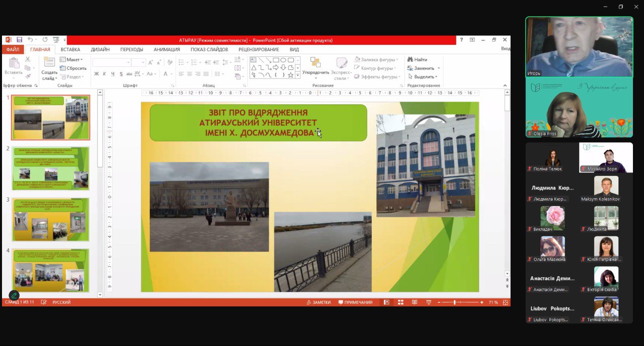This screenshot has height=346, width=644.
Task: Click the Создать слайд new slide icon
Action: click(49, 63)
